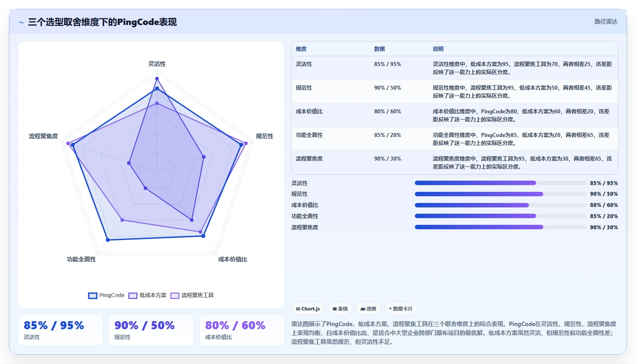Screen dimensions: 636x364
Task: Click the description starting 规范性维度中
Action: coord(522,91)
